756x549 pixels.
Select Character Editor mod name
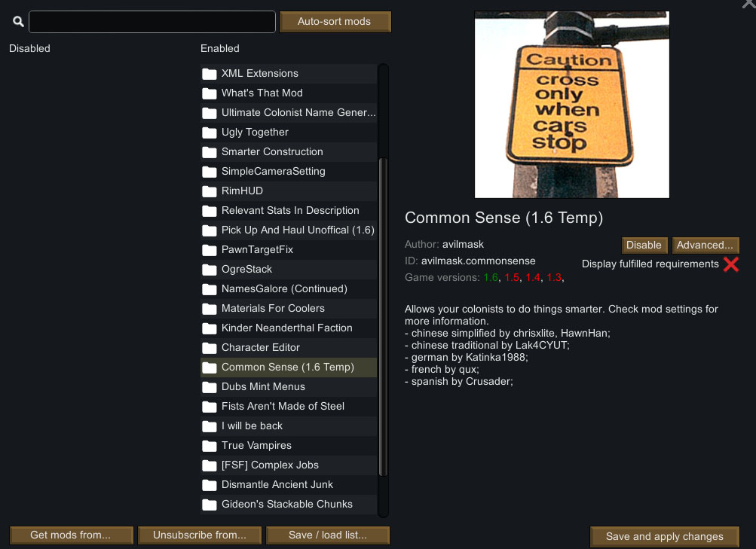tap(261, 348)
